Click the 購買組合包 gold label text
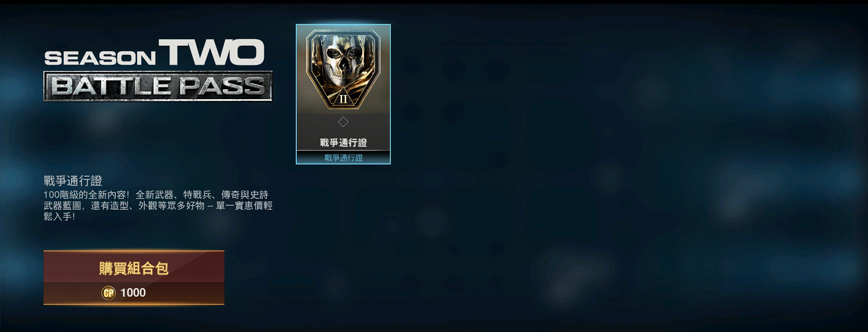Viewport: 868px width, 332px height. 134,268
